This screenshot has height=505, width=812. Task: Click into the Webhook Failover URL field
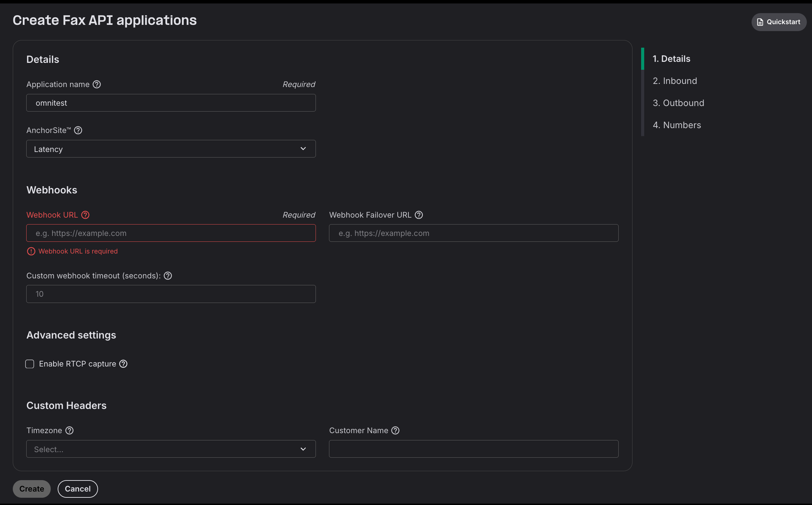[473, 233]
